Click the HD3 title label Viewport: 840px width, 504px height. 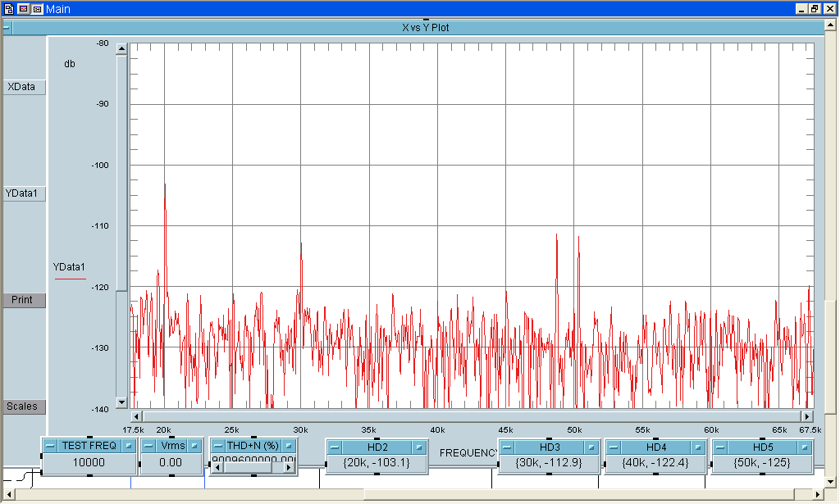pos(549,447)
